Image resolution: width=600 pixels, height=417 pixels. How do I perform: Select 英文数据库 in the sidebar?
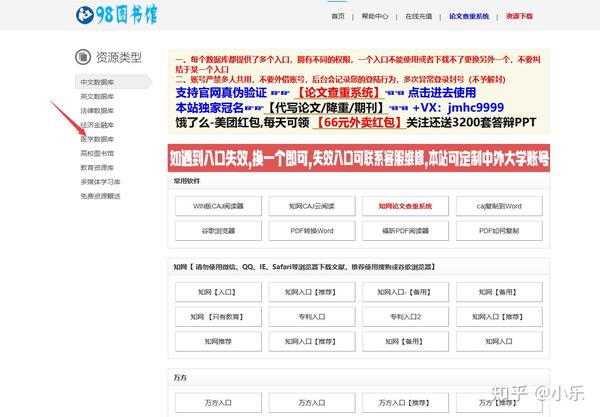click(97, 96)
